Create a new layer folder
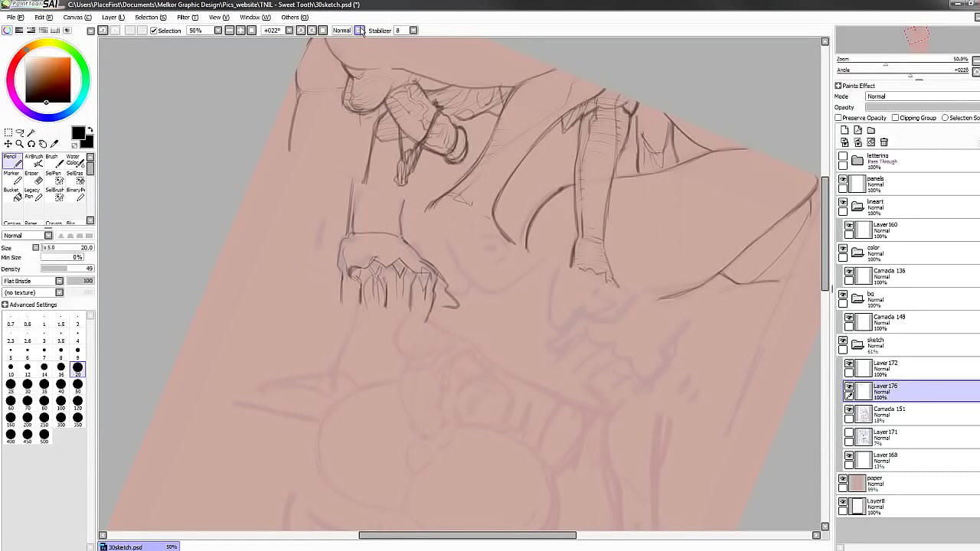980x551 pixels. pyautogui.click(x=871, y=131)
